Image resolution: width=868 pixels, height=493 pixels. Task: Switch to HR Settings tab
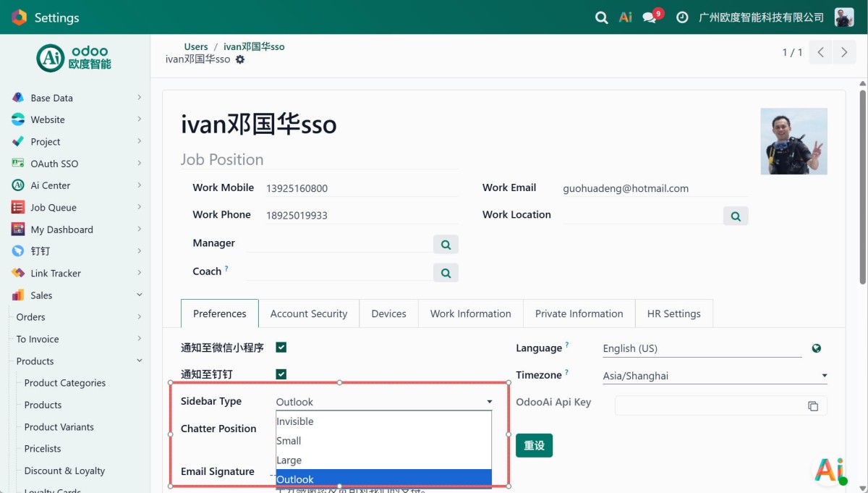pyautogui.click(x=673, y=313)
